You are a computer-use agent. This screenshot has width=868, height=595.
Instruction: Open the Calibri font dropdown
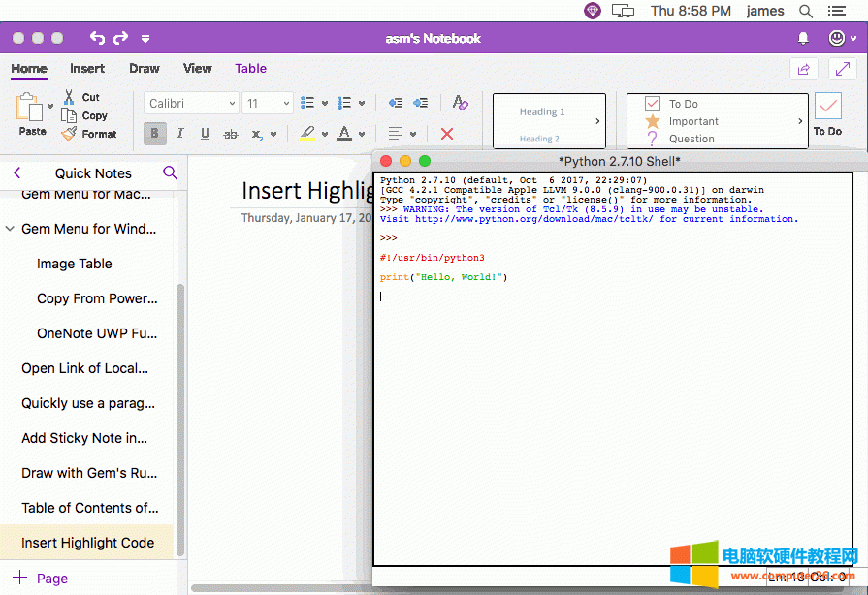pos(191,103)
